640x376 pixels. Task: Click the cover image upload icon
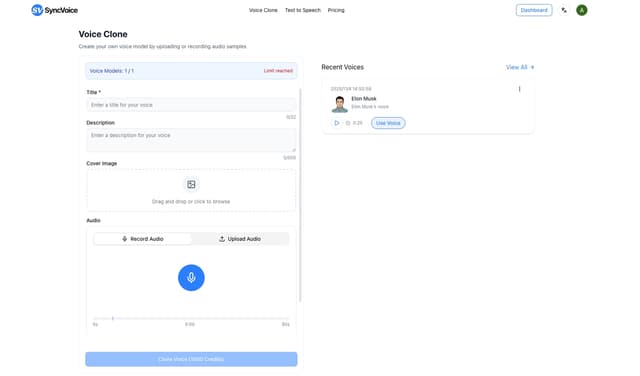click(x=191, y=185)
